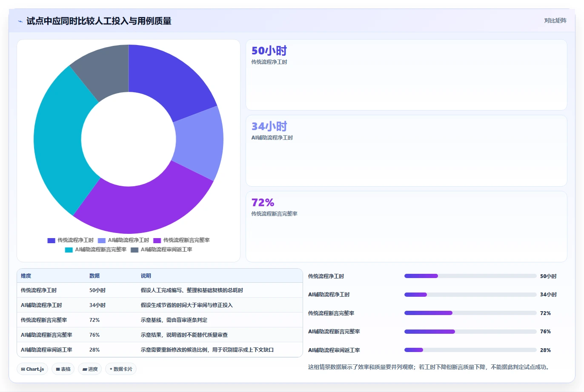Select table cell AI辅助流程净工时
The image size is (584, 392).
click(x=41, y=305)
